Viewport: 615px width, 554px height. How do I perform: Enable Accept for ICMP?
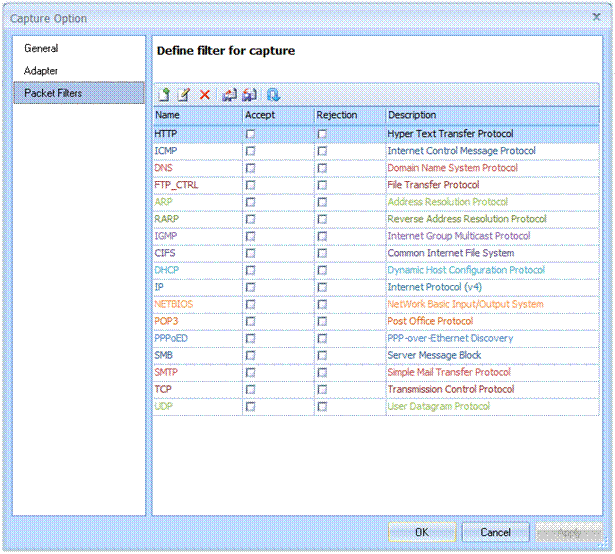tap(250, 151)
